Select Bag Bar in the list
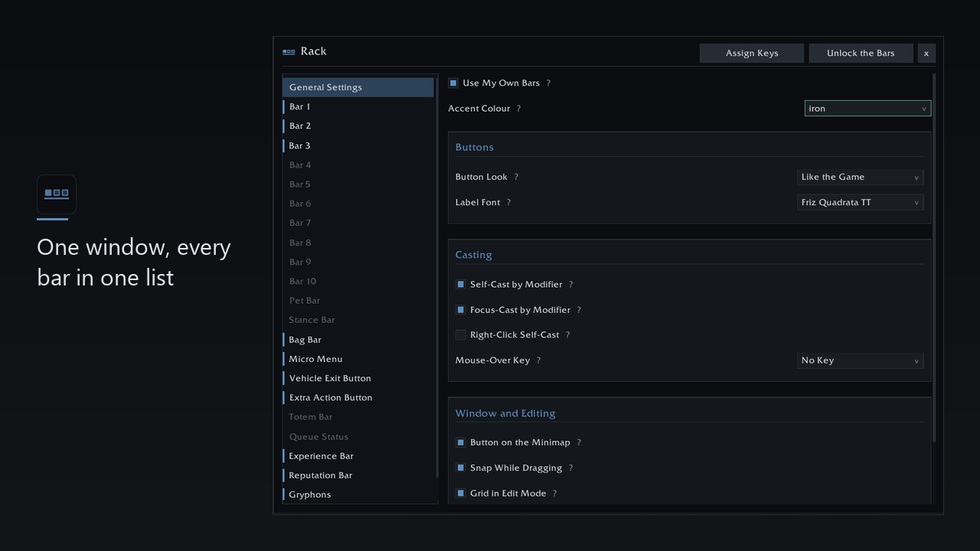This screenshot has width=980, height=551. click(358, 340)
